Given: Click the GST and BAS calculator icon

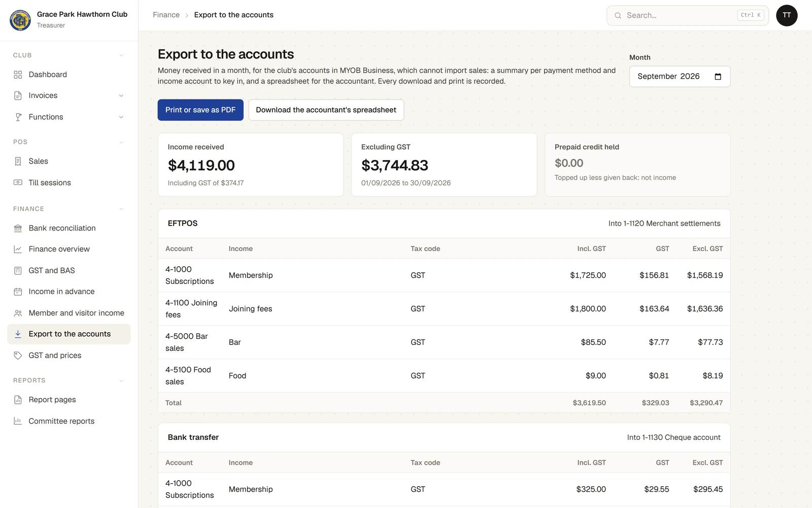Looking at the screenshot, I should pos(18,270).
